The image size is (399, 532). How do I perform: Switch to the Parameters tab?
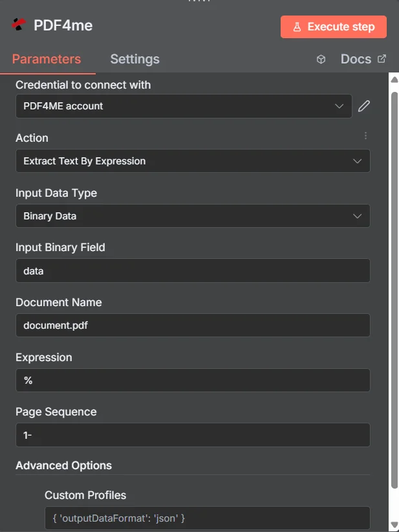point(47,59)
